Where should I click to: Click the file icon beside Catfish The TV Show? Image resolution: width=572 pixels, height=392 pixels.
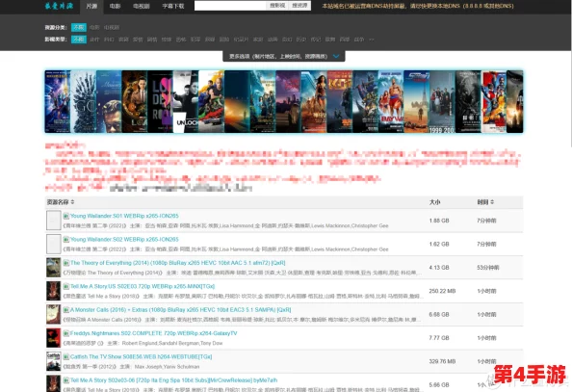click(x=66, y=356)
